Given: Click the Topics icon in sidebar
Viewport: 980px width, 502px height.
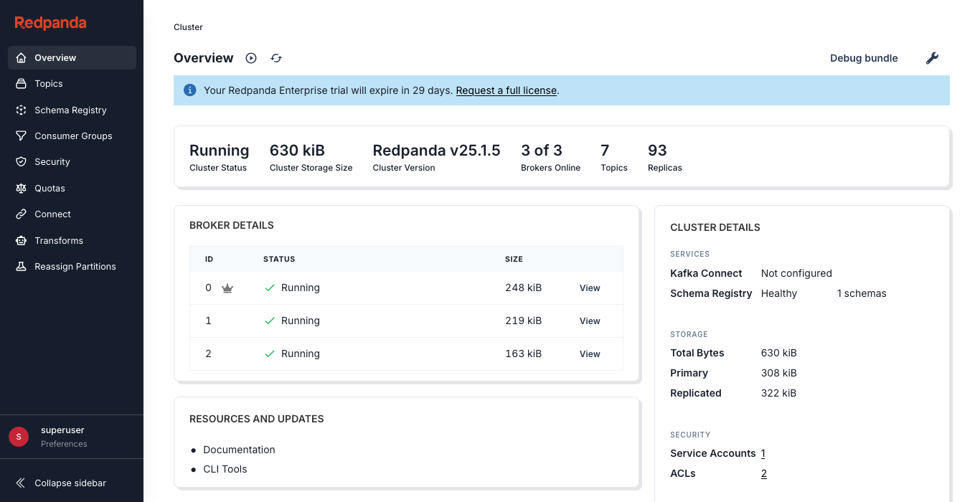Looking at the screenshot, I should click(22, 84).
